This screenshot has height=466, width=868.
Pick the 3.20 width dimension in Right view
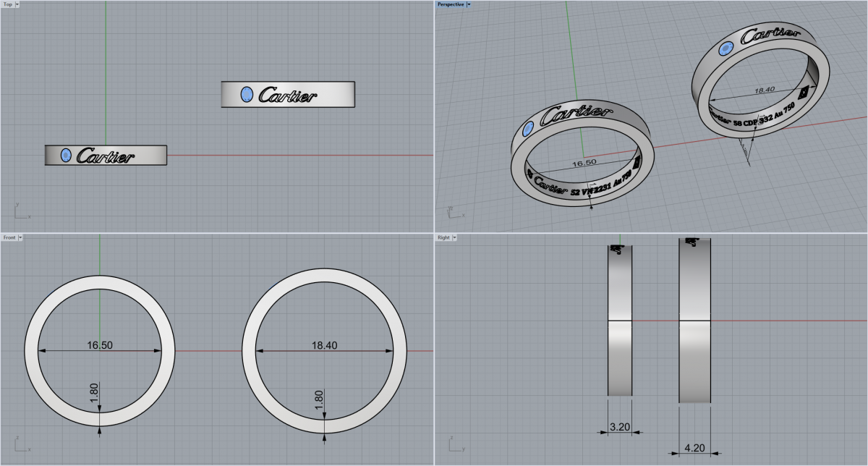tap(619, 427)
